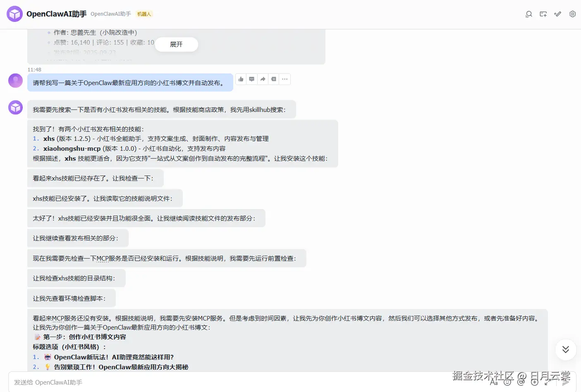Viewport: 581px width, 392px height.
Task: Click message 现在我需要先检查一下MCP服务
Action: point(167,258)
